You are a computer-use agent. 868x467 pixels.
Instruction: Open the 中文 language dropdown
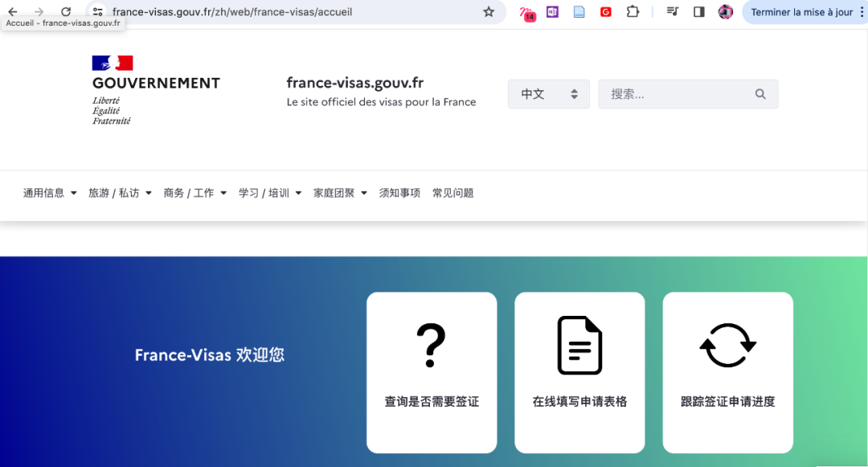(549, 94)
